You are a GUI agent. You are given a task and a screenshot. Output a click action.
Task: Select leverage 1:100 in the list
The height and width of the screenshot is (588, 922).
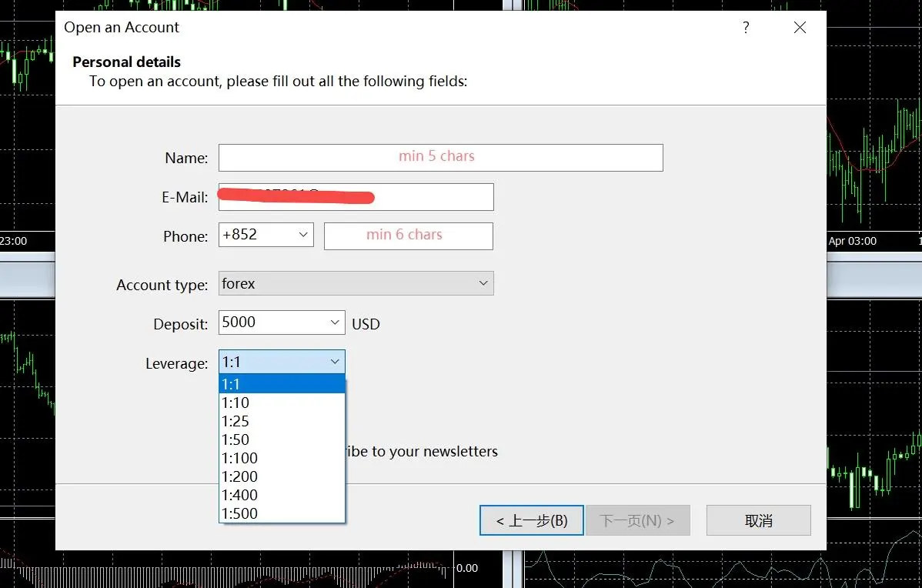coord(282,458)
